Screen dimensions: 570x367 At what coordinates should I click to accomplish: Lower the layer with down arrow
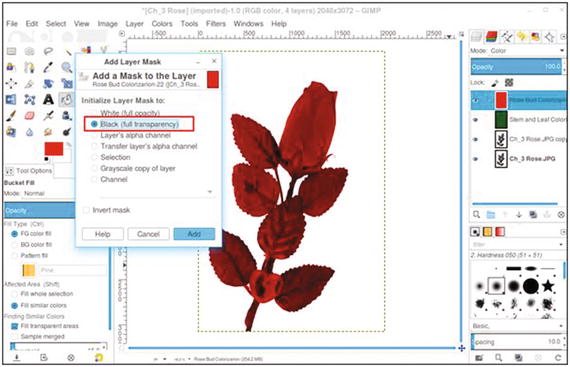coord(519,215)
